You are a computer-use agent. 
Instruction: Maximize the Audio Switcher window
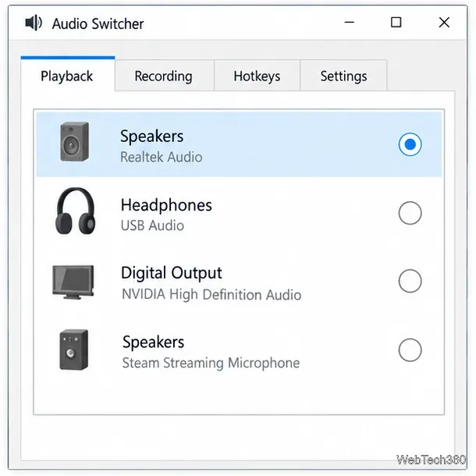point(396,23)
